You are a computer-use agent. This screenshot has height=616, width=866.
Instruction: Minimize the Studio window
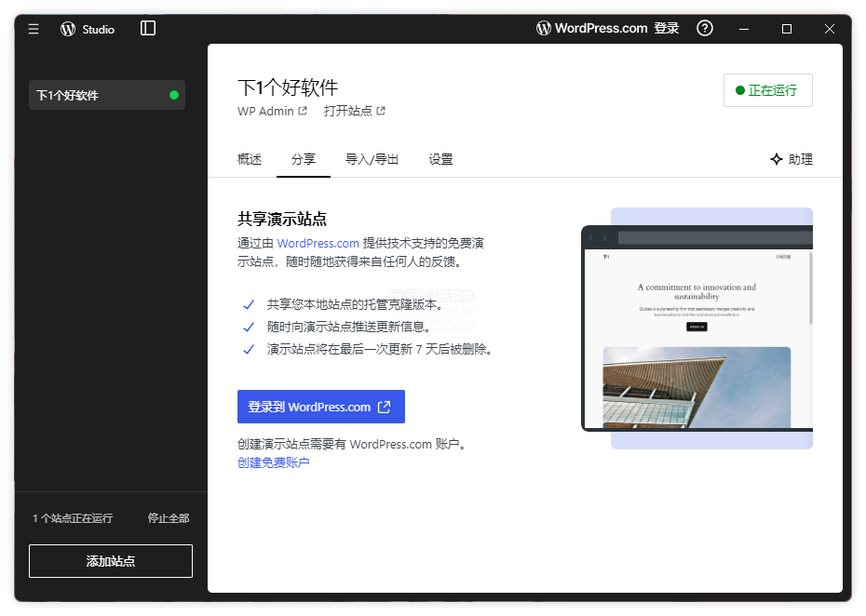tap(744, 29)
